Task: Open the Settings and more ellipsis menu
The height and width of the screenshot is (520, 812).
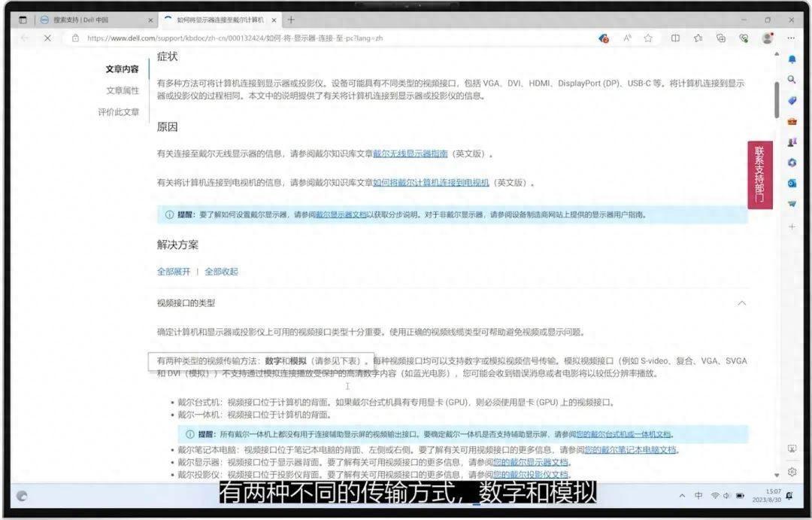Action: click(791, 38)
